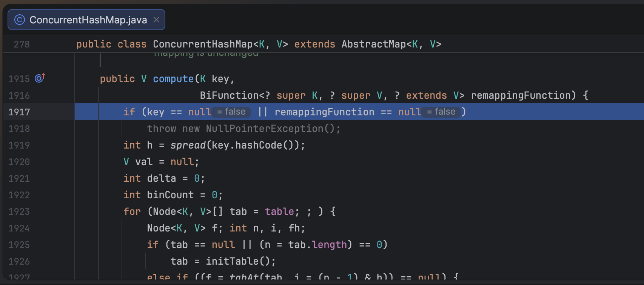Click line number 1921 in the gutter
The width and height of the screenshot is (644, 285).
tap(19, 178)
